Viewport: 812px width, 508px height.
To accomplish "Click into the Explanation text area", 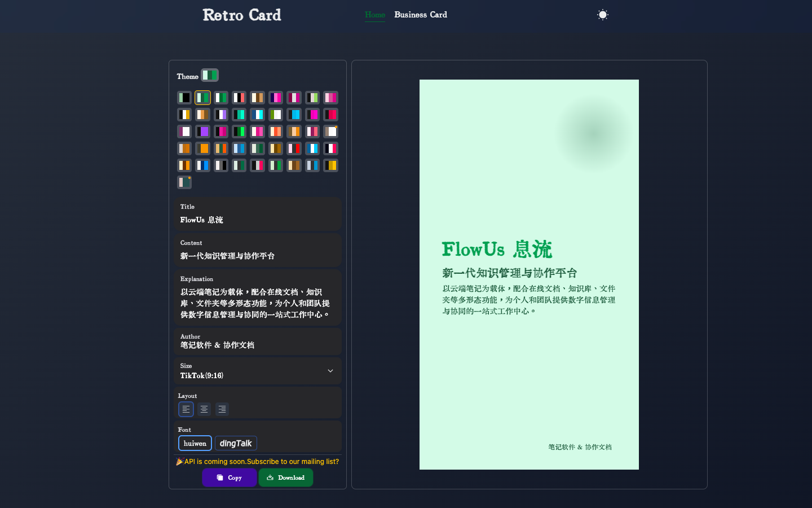I will coord(258,297).
